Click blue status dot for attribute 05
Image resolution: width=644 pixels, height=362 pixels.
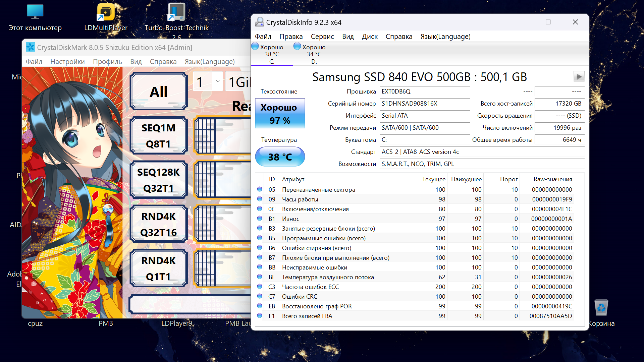(x=260, y=189)
